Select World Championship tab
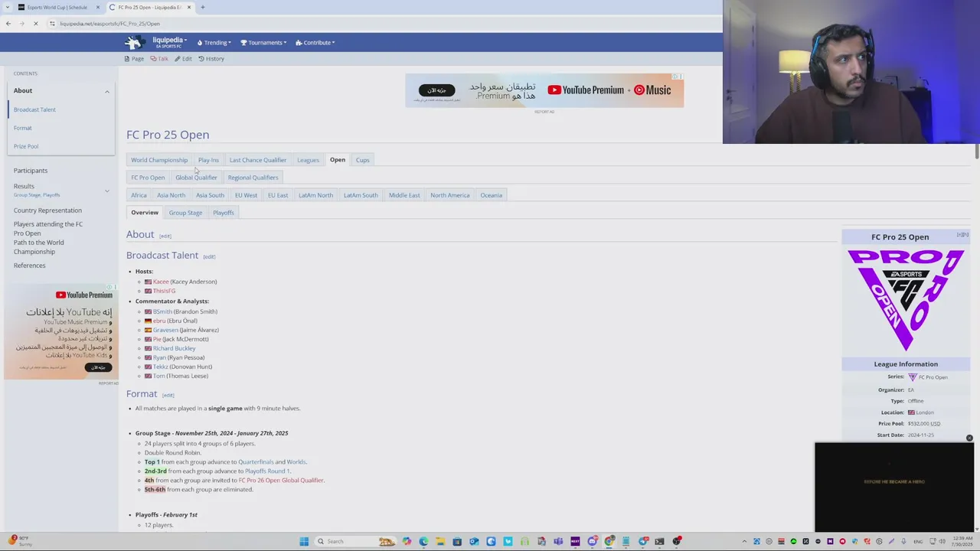 (159, 160)
